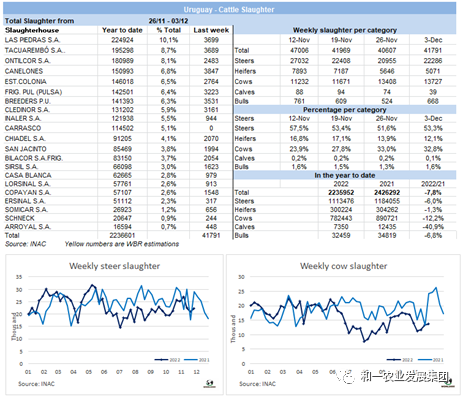Image resolution: width=463 pixels, height=397 pixels.
Task: Select year-to-date value 224924
Action: point(122,40)
